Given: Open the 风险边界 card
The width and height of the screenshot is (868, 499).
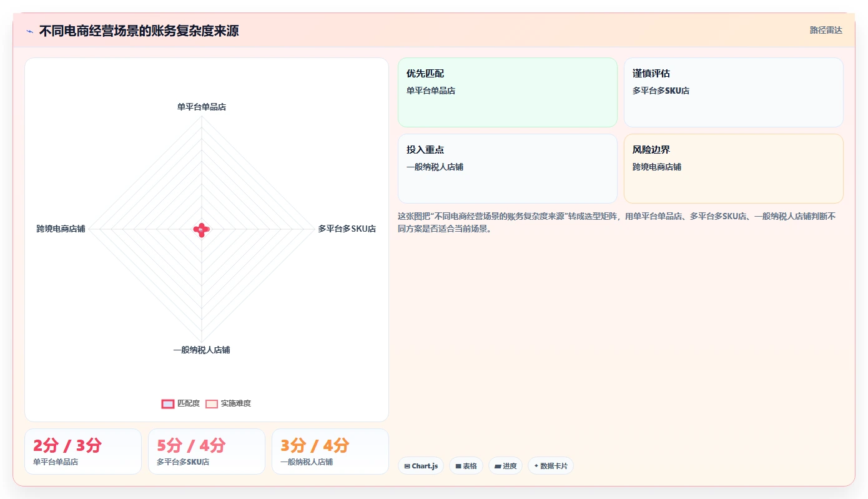Looking at the screenshot, I should point(734,169).
